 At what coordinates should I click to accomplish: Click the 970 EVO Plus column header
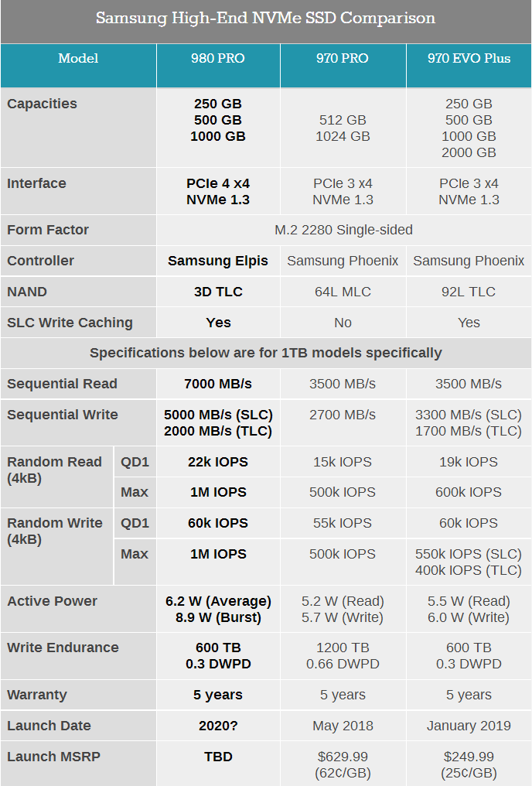point(469,59)
